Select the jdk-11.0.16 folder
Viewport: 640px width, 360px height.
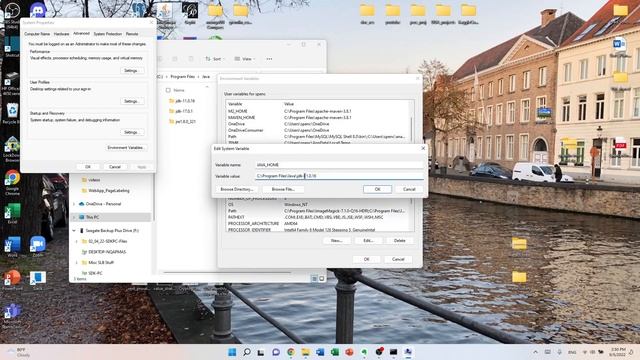182,100
